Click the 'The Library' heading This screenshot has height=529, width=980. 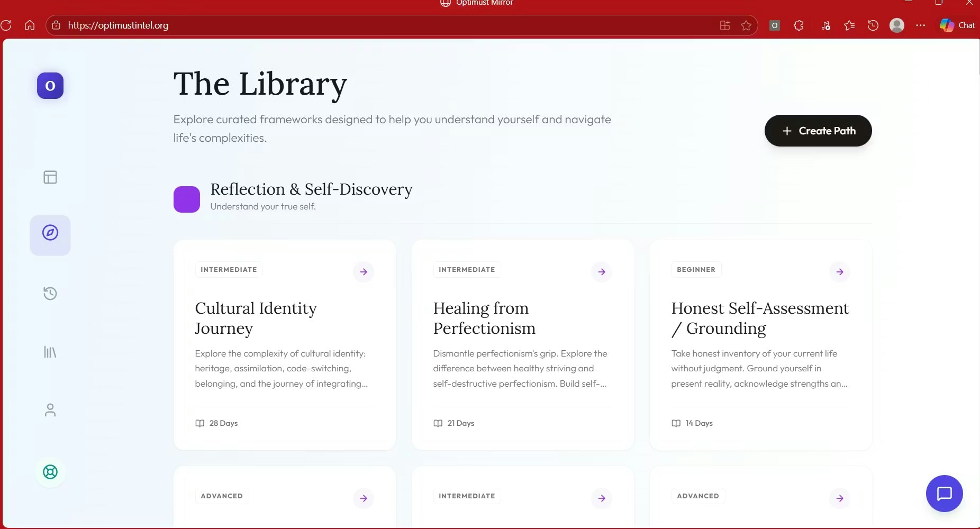click(x=260, y=84)
